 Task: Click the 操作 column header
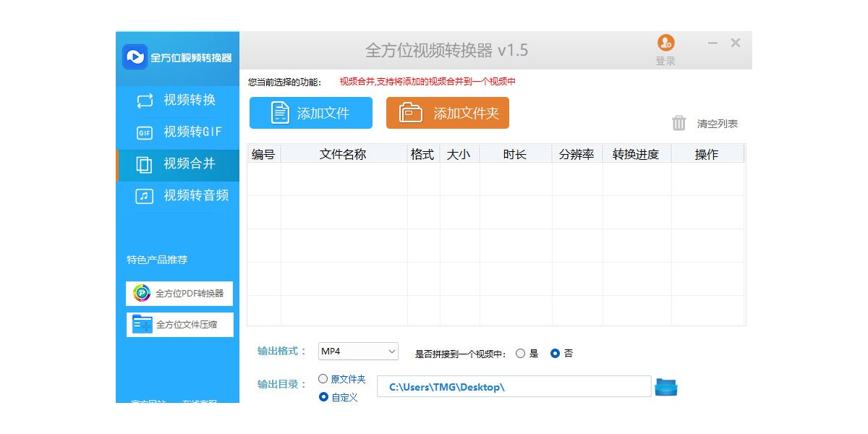tap(707, 154)
